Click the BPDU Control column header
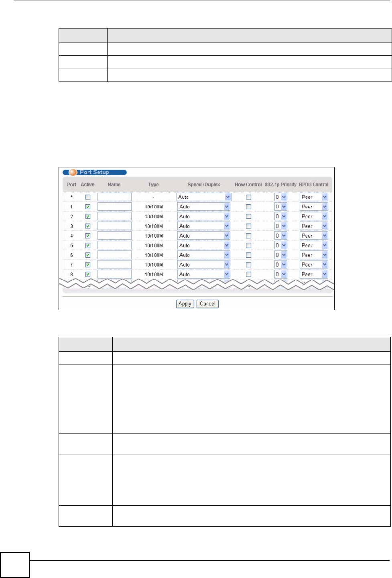392x578 pixels. (314, 185)
